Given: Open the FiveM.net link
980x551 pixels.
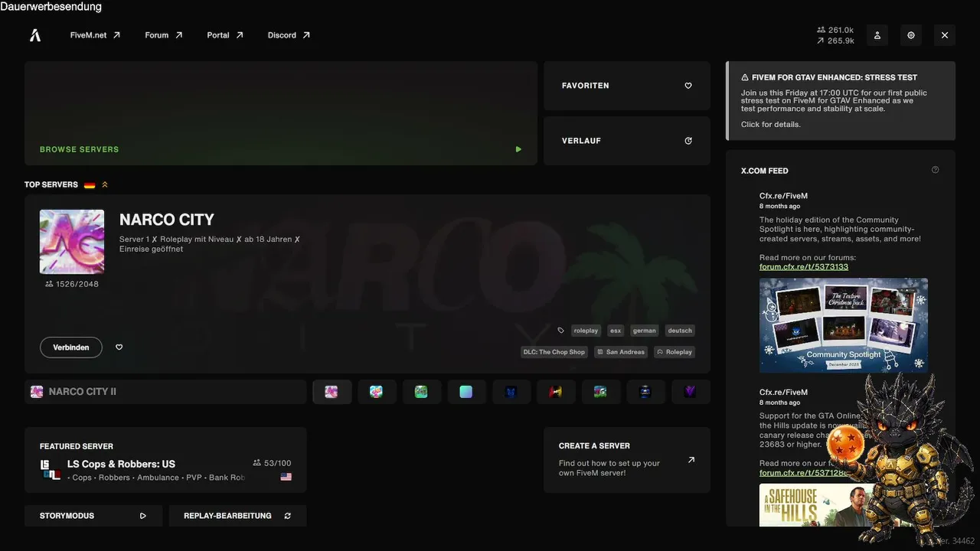Looking at the screenshot, I should pyautogui.click(x=96, y=35).
